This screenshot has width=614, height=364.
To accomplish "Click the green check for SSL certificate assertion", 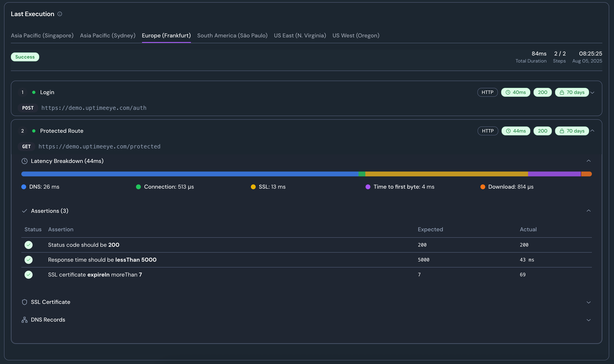I will 28,275.
